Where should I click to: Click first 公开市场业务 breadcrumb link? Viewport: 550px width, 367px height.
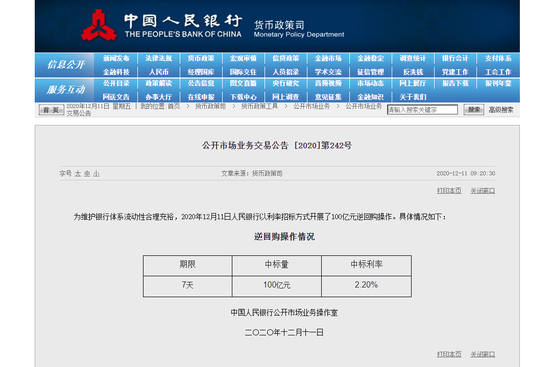click(x=311, y=106)
